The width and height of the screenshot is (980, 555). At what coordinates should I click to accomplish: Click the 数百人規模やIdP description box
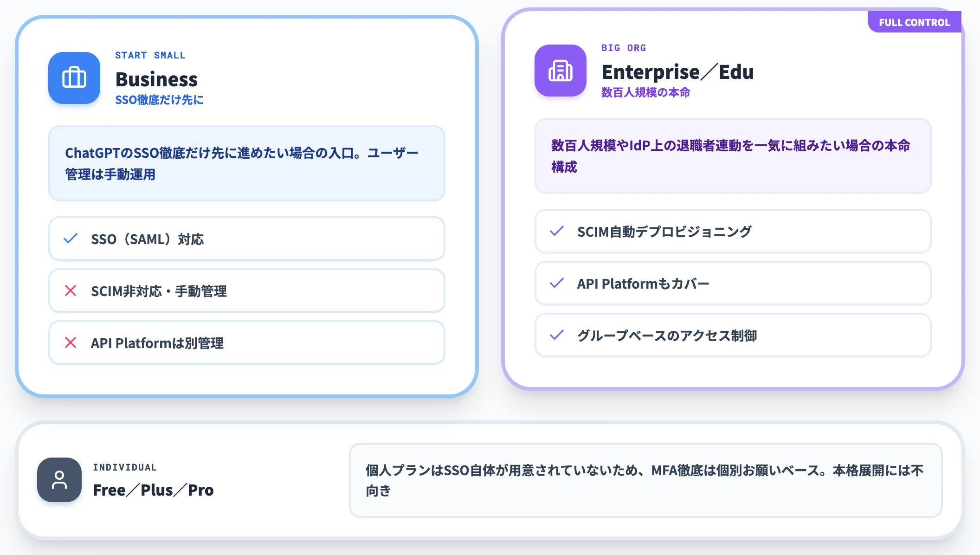pyautogui.click(x=733, y=156)
